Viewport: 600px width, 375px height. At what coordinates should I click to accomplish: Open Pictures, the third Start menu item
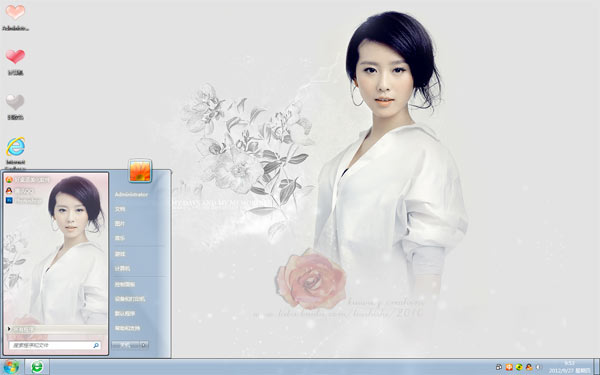(x=120, y=223)
